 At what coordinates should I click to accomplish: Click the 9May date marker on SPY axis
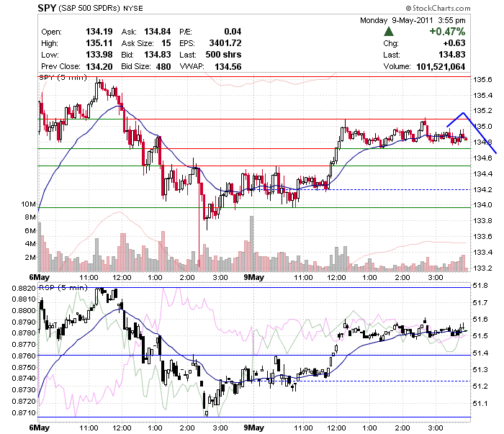coord(253,277)
